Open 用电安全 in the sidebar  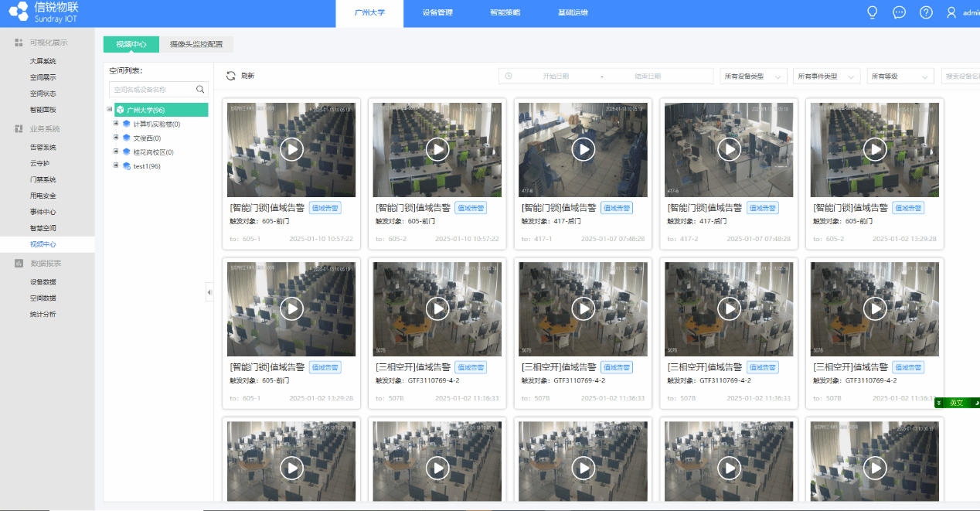click(43, 196)
